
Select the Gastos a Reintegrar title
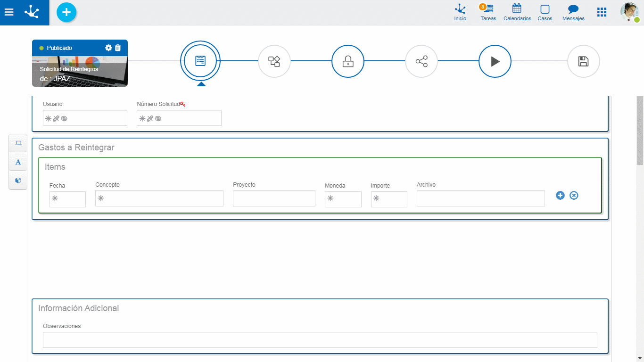(76, 148)
